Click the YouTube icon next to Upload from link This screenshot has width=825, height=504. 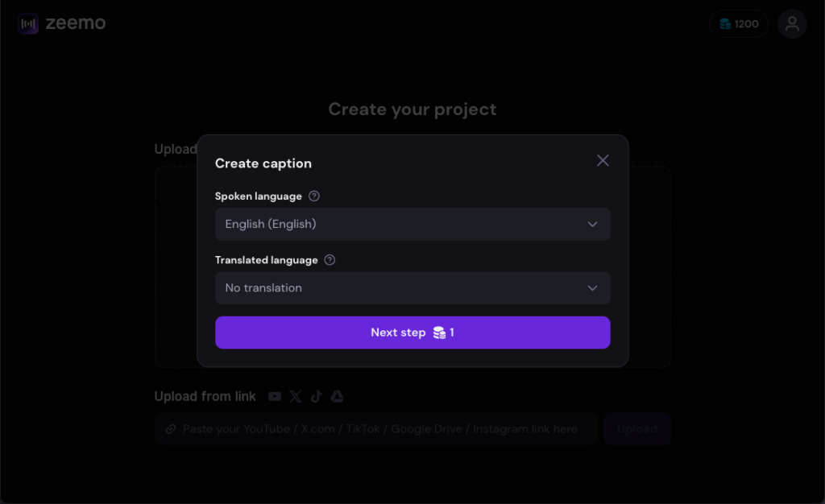coord(275,396)
